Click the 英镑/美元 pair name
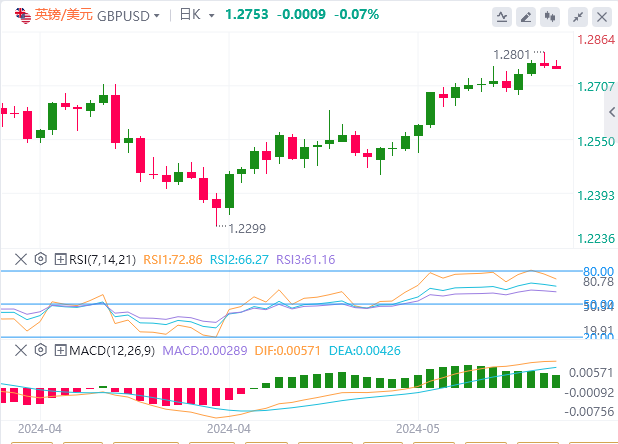Screen dimensions: 618x444 click(x=63, y=15)
